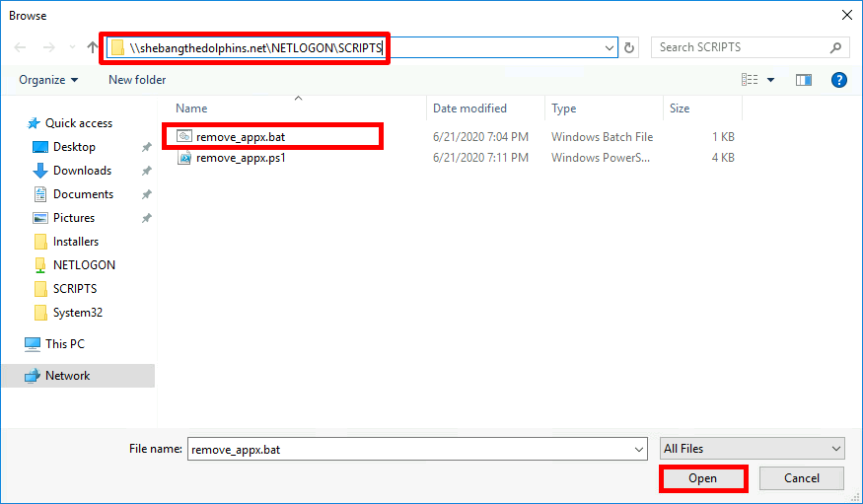Screen dimensions: 863x504
Task: Click the Windows Batch File type cell
Action: pos(602,136)
